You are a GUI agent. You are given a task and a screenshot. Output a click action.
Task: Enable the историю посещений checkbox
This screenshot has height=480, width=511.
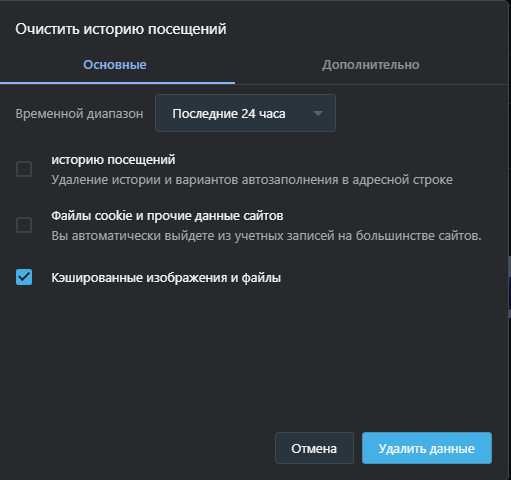pos(24,169)
